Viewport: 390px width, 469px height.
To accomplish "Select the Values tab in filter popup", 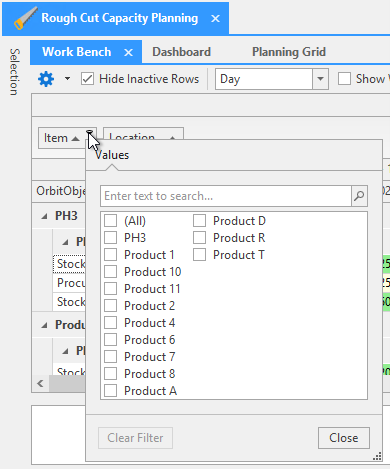I will [112, 155].
